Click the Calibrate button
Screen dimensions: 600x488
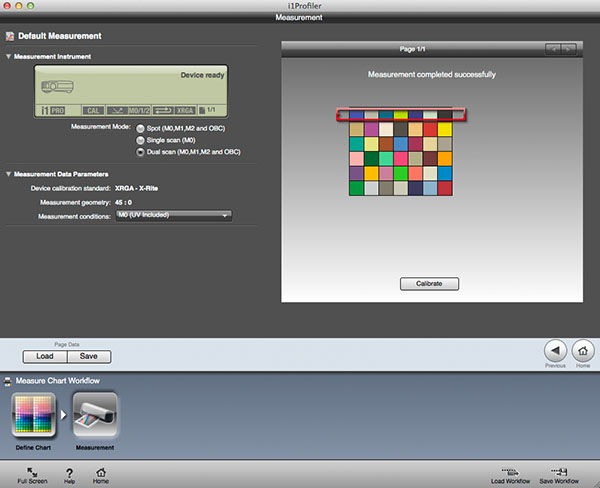coord(429,284)
